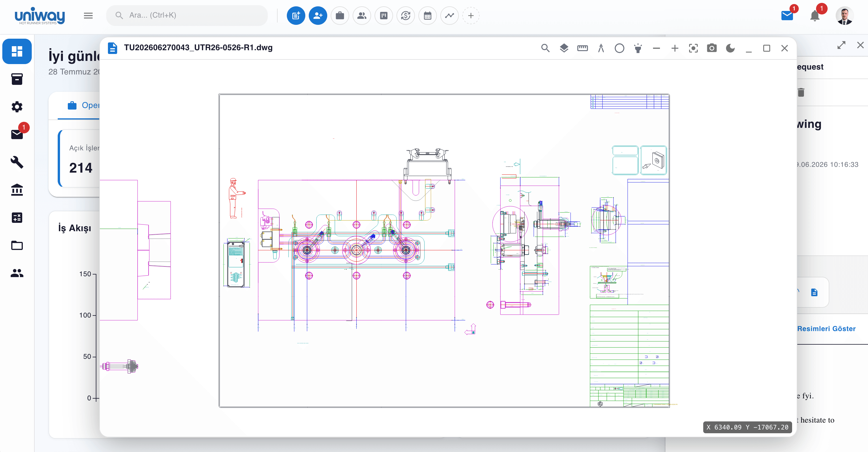
Task: Click the search field Ara... (Ctrl+K)
Action: pyautogui.click(x=187, y=15)
